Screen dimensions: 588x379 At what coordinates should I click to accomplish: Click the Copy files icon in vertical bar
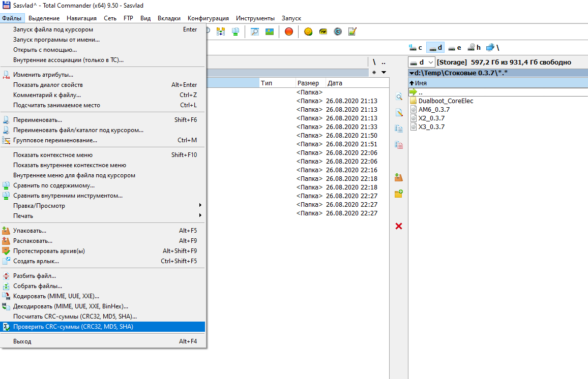(x=399, y=129)
